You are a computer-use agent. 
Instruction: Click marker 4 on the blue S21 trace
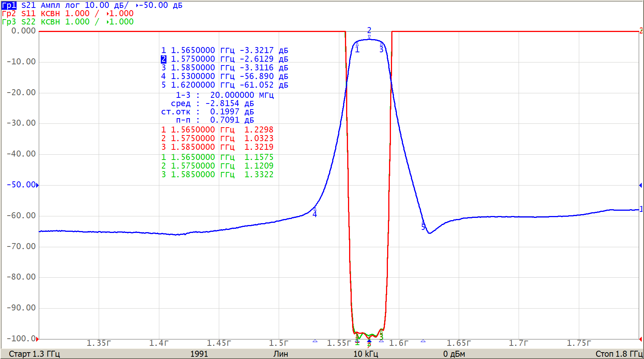[315, 209]
